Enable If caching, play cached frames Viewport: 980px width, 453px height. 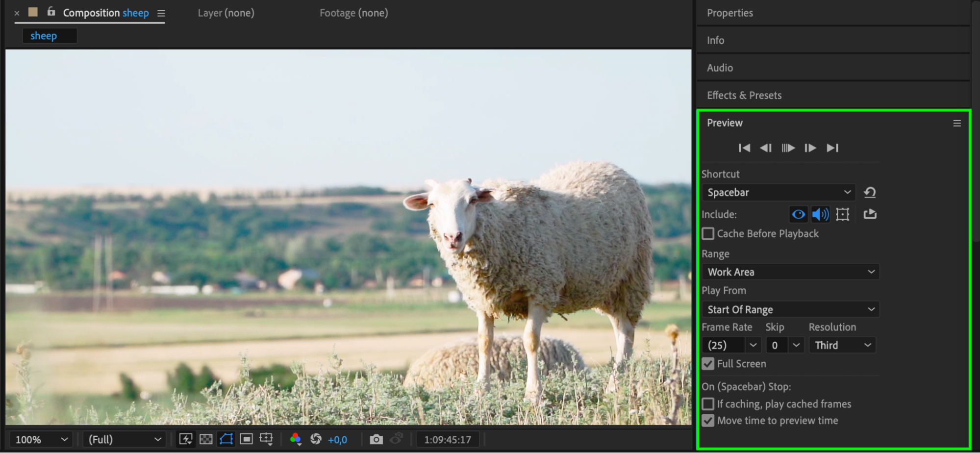[x=708, y=404]
